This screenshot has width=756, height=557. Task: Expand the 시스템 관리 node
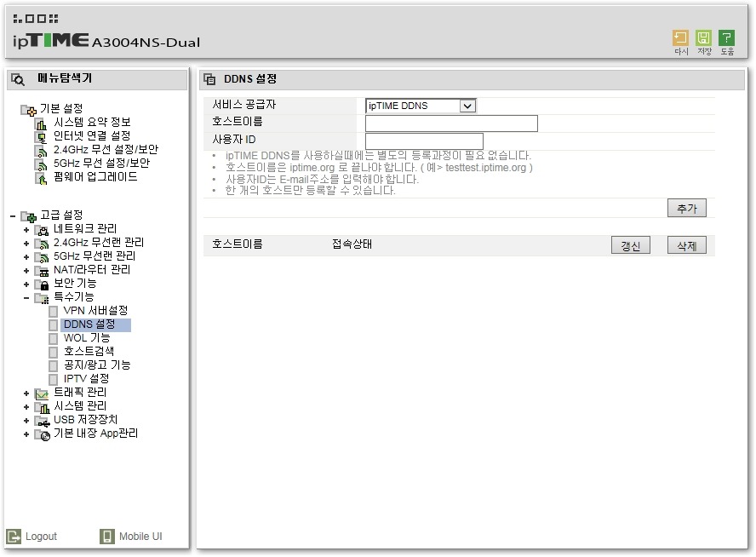coord(26,407)
